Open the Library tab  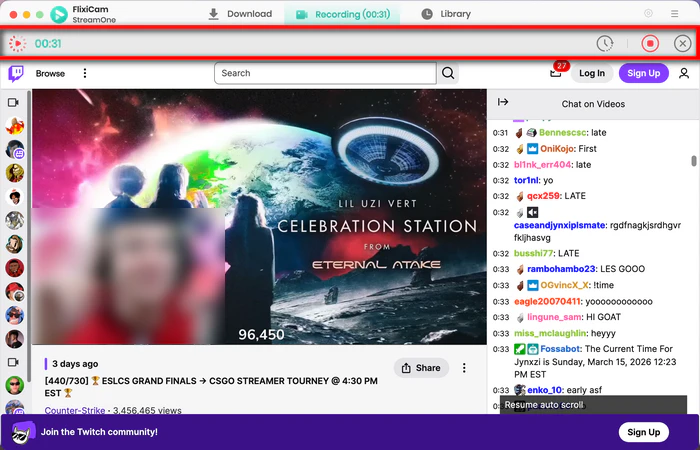446,14
